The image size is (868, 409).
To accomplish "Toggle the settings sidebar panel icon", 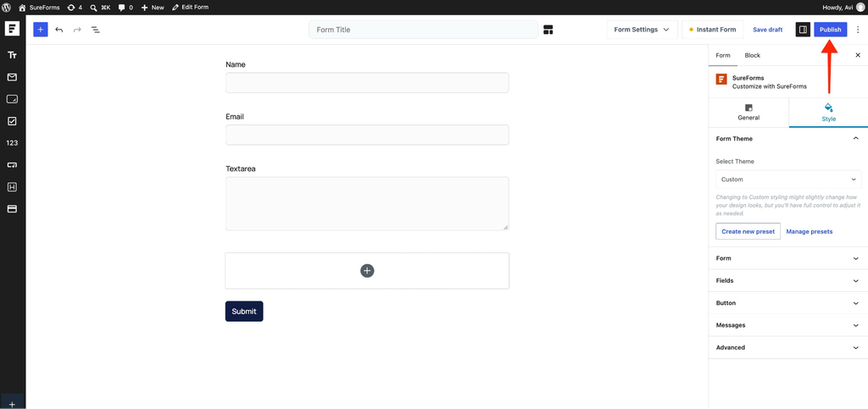I will coord(803,30).
